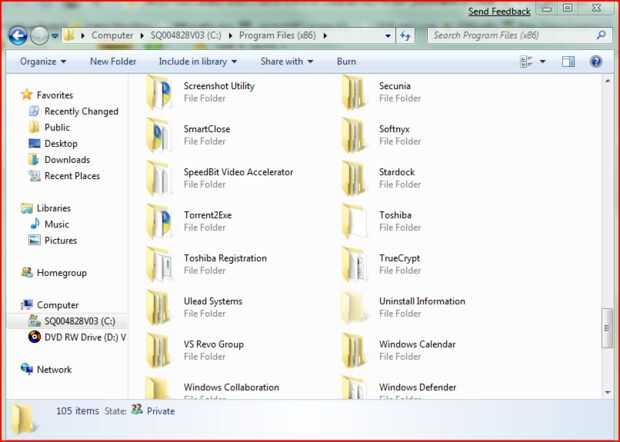
Task: Click Computer in the address path
Action: tap(112, 36)
